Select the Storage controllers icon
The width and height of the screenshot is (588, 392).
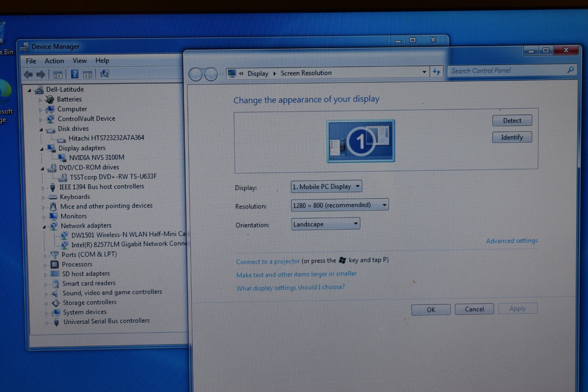click(55, 303)
